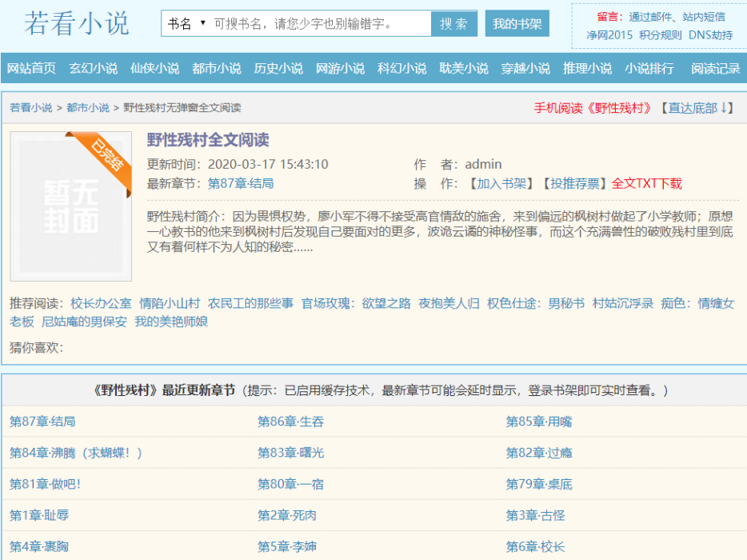Download via 全文TXT下载 link
The image size is (747, 560).
(x=646, y=183)
